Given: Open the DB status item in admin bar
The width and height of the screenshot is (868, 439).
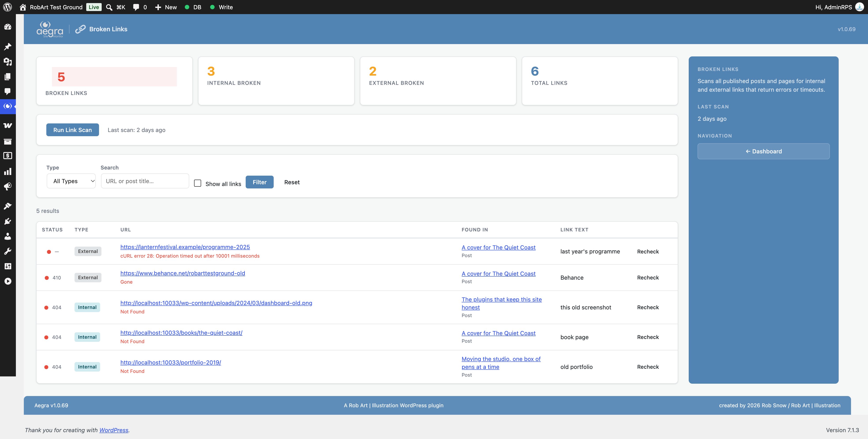Looking at the screenshot, I should (193, 7).
